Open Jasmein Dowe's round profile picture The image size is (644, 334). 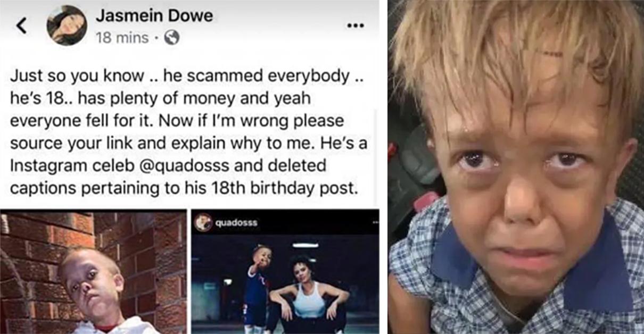(67, 26)
